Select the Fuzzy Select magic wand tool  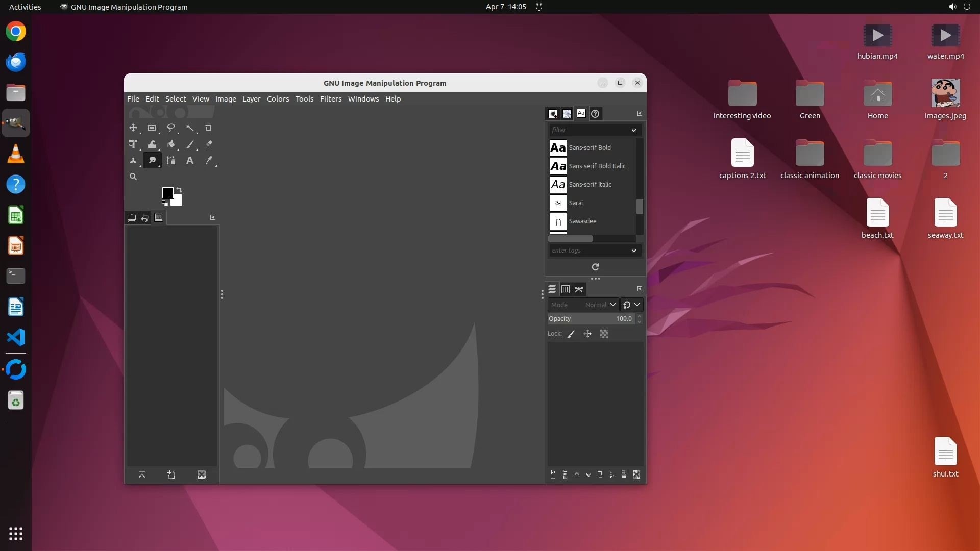coord(190,128)
